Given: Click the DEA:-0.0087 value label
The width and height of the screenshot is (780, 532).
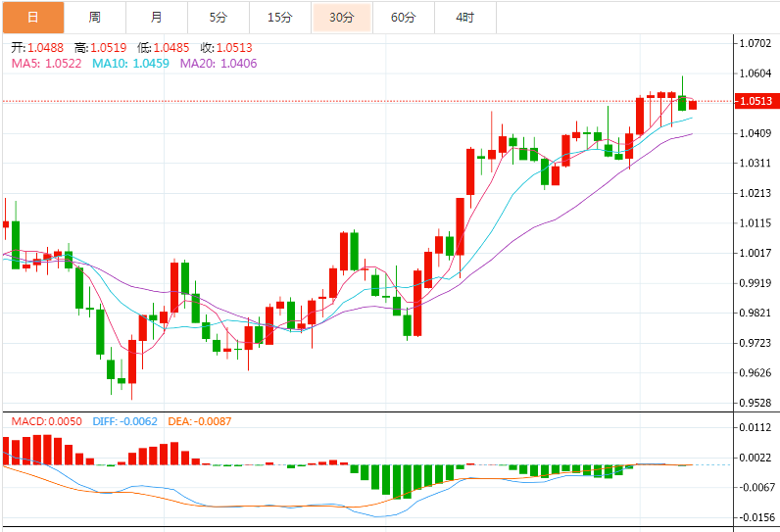Looking at the screenshot, I should (x=200, y=421).
